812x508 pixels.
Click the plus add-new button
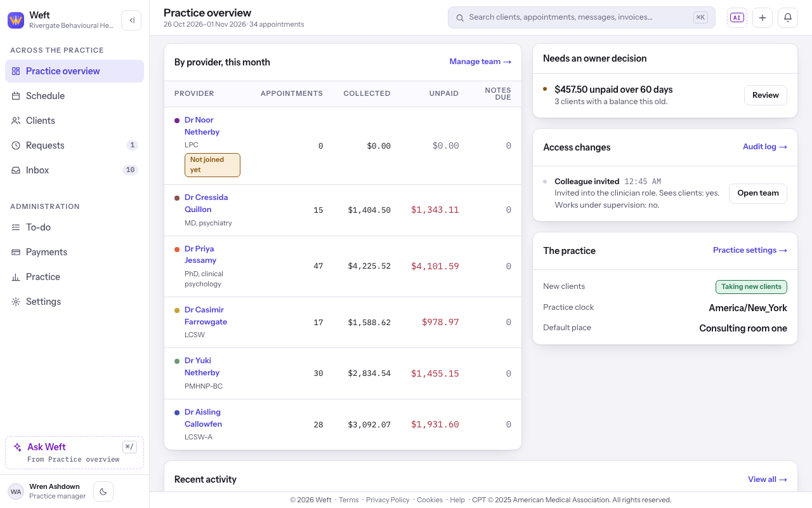[x=763, y=18]
